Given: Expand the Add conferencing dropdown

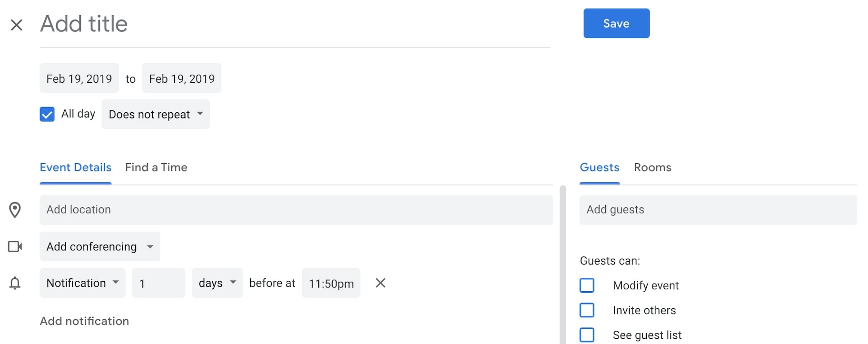Looking at the screenshot, I should tap(100, 246).
